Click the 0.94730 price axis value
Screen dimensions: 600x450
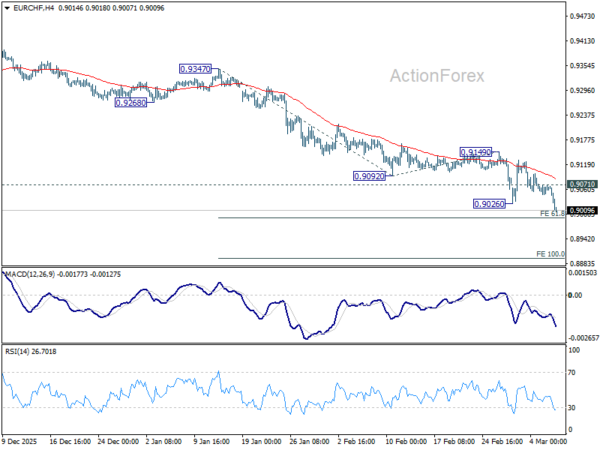(x=582, y=16)
